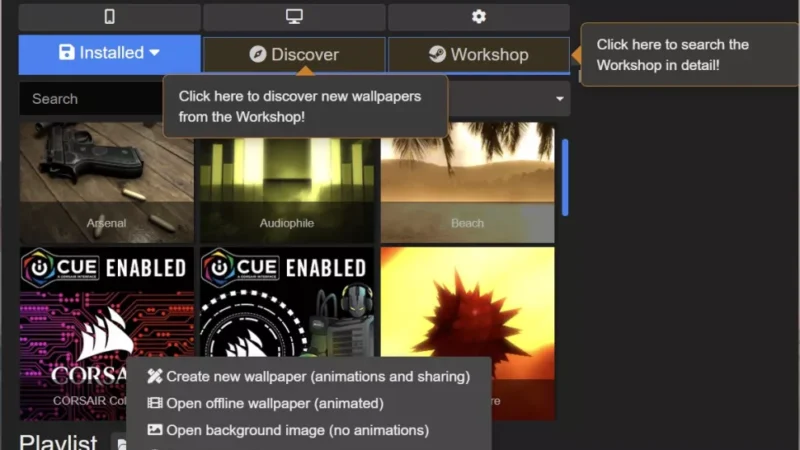Click the desktop monitor icon button
The width and height of the screenshot is (800, 450).
point(294,17)
